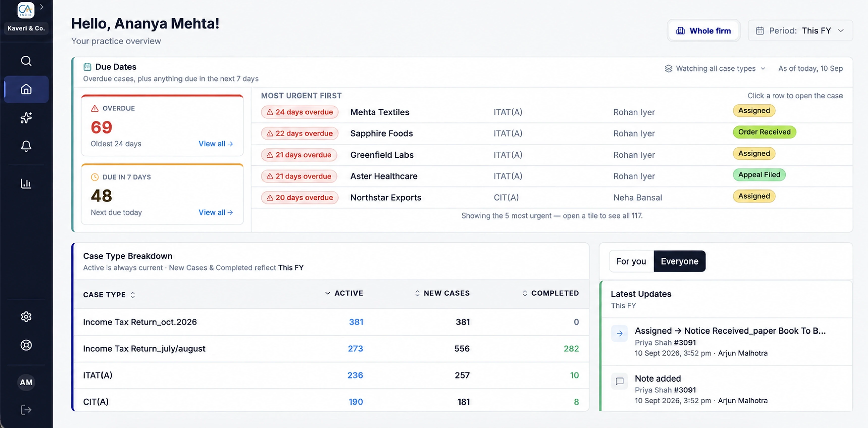Switch to the For you tab
The image size is (868, 428).
click(631, 261)
